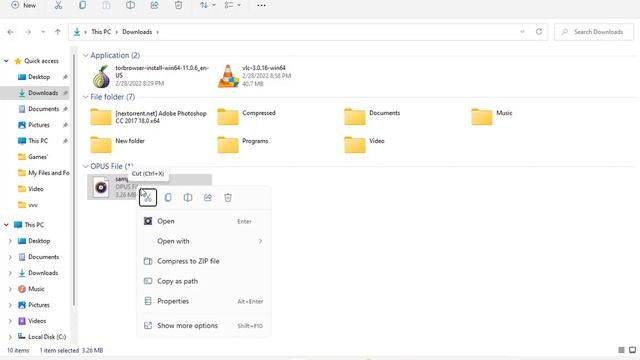Select the Video folder in file list
This screenshot has height=360, width=640.
365,144
